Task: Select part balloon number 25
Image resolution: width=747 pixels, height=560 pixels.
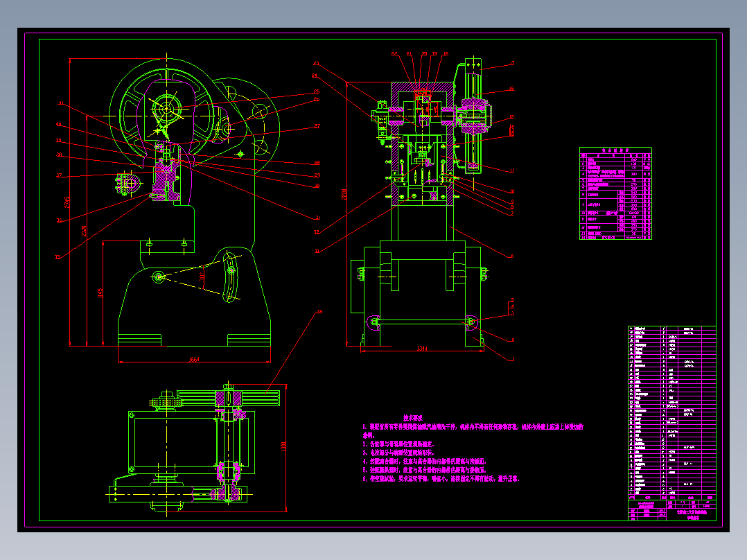Action: coord(317,91)
